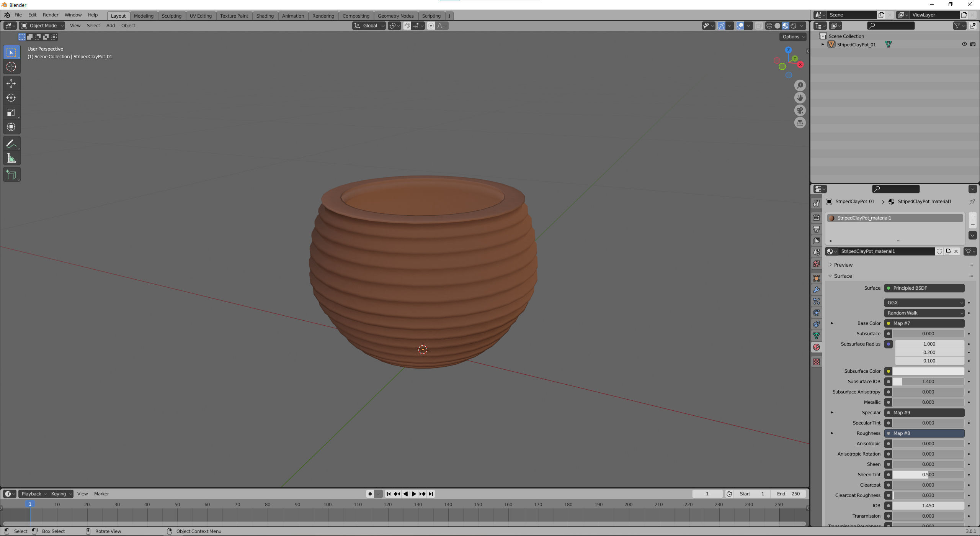Open the Material properties tab
This screenshot has height=536, width=980.
(x=816, y=347)
